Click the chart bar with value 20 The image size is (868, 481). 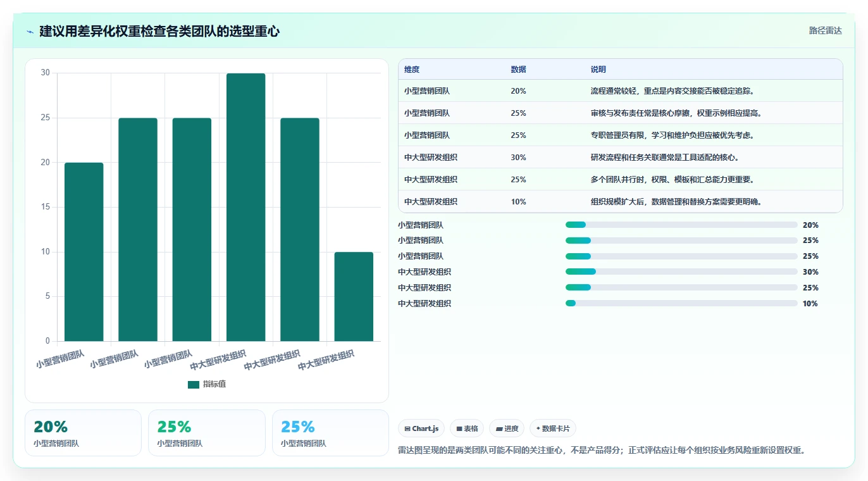click(84, 252)
